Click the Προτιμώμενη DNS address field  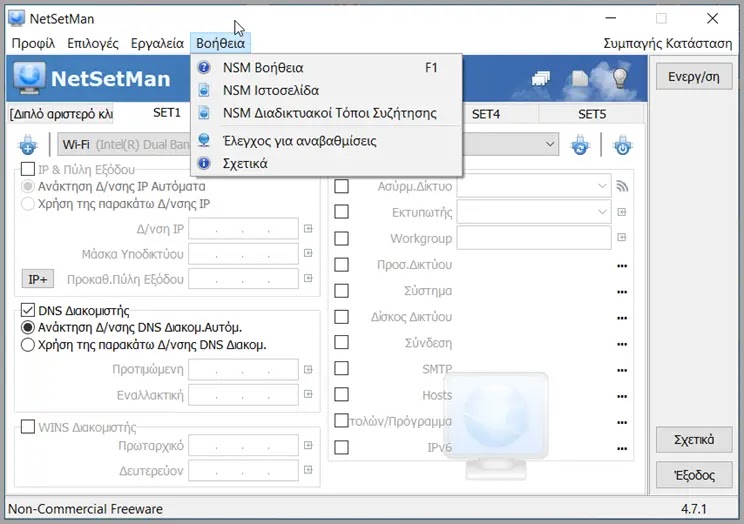coord(243,370)
